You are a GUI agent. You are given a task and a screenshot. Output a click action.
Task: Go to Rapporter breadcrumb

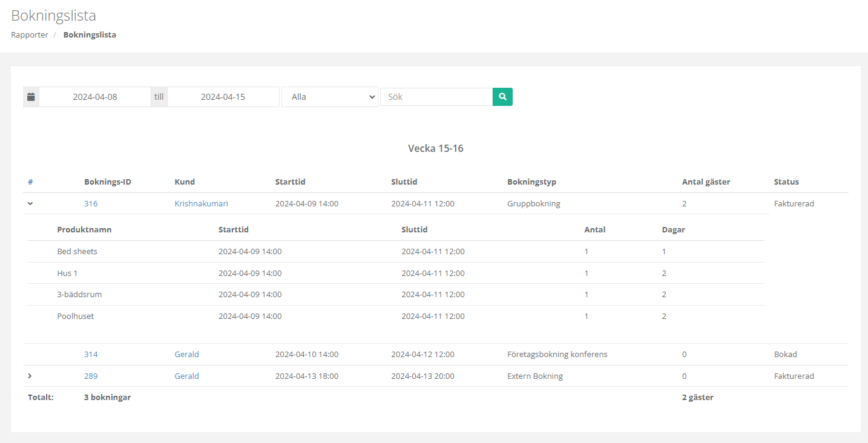coord(30,35)
